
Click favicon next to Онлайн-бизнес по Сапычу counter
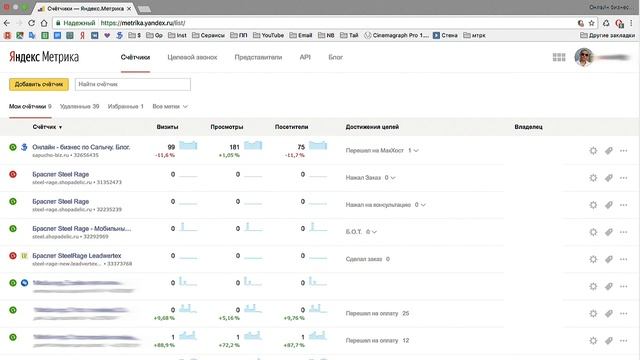24,147
